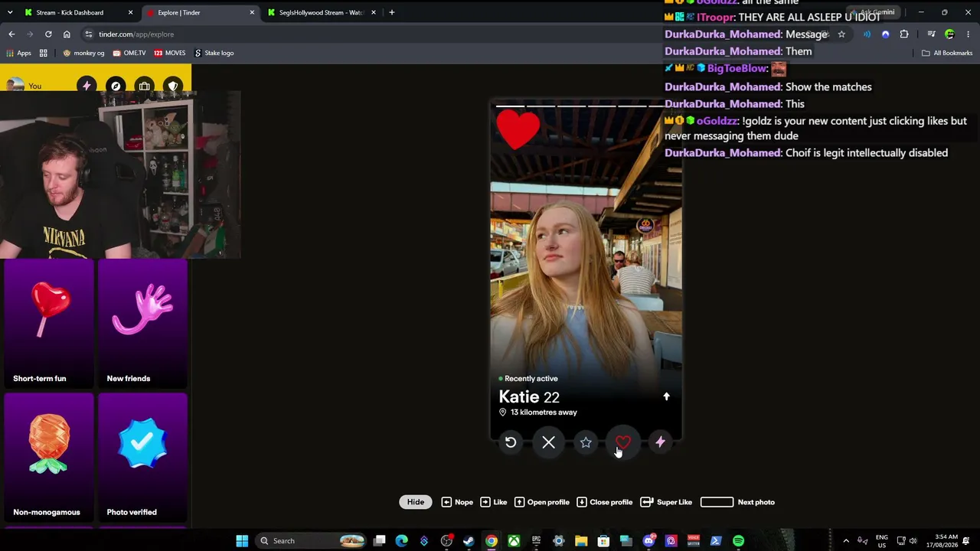Image resolution: width=980 pixels, height=551 pixels.
Task: Bookmark this page with the star icon
Action: [841, 34]
